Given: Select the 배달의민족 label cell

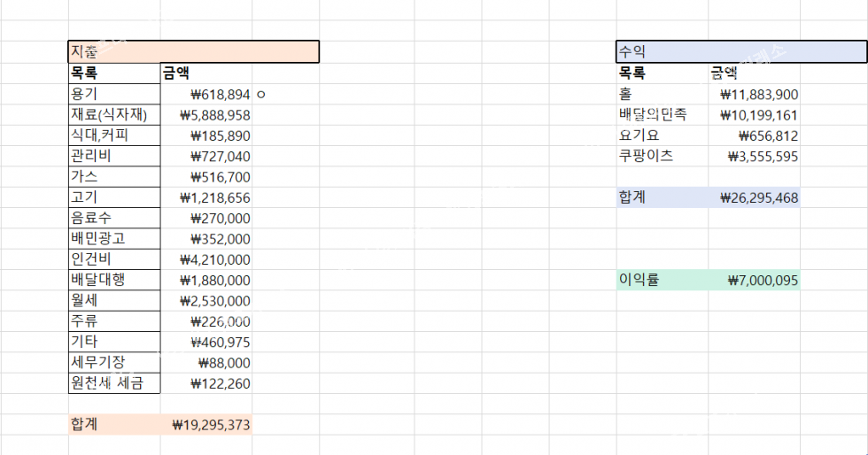Looking at the screenshot, I should click(661, 115).
